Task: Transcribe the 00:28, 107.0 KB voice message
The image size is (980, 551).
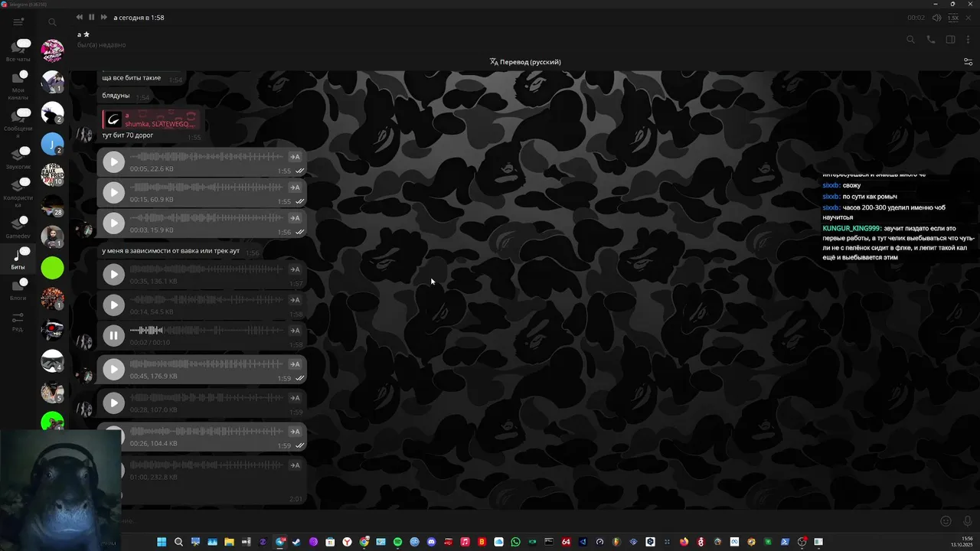Action: click(x=295, y=398)
